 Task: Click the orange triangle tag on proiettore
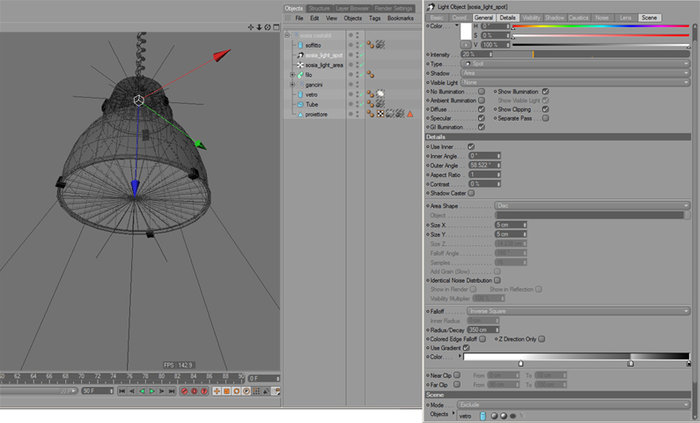click(x=410, y=114)
